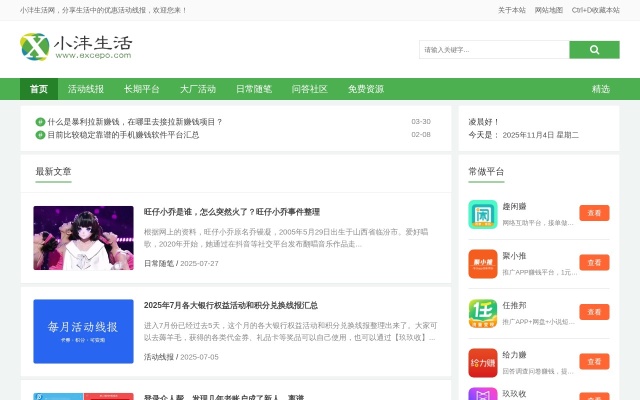Screen dimensions: 640x400
Task: Open the 趣闲赚 app icon
Action: pyautogui.click(x=483, y=214)
